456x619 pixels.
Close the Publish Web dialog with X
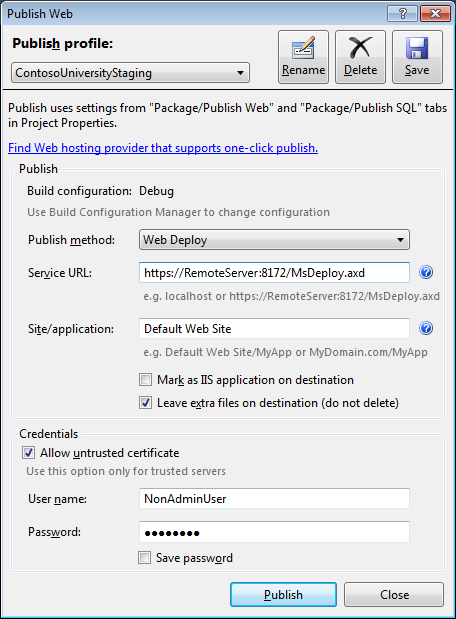pyautogui.click(x=435, y=14)
